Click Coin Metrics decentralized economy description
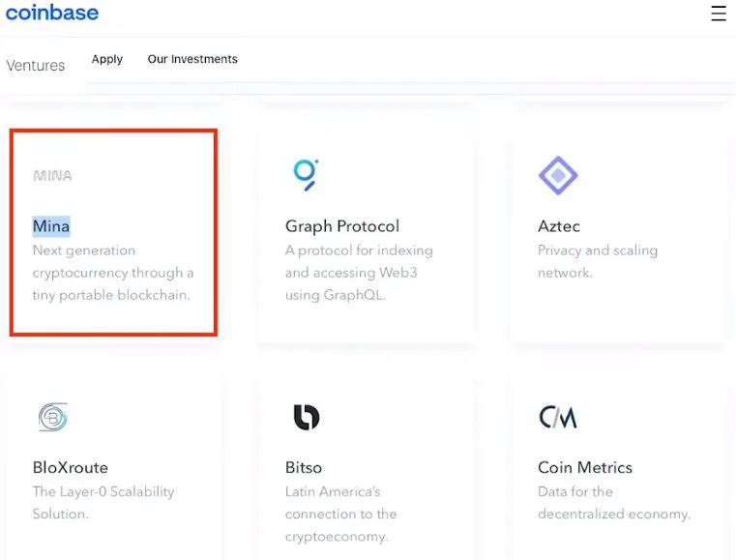Screen dimensions: 736x560 point(614,503)
